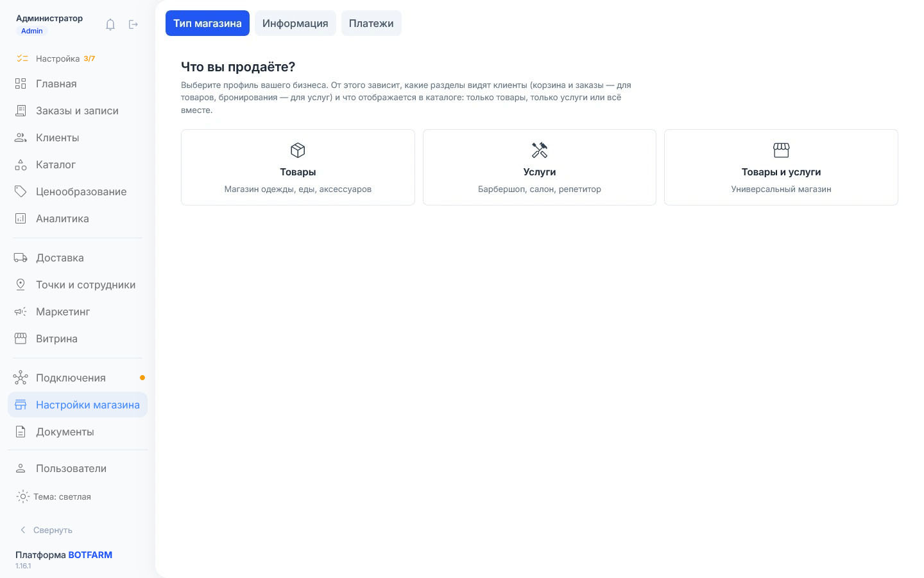Image resolution: width=924 pixels, height=578 pixels.
Task: Click the Администратор user name
Action: pyautogui.click(x=49, y=18)
